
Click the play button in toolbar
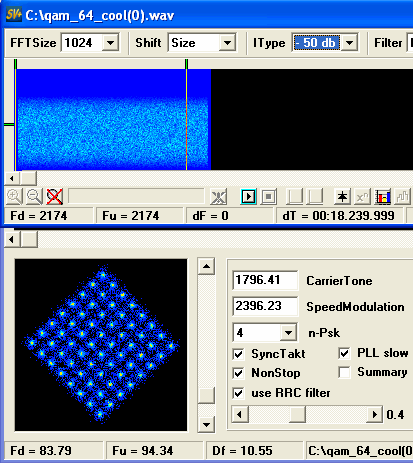tap(248, 197)
